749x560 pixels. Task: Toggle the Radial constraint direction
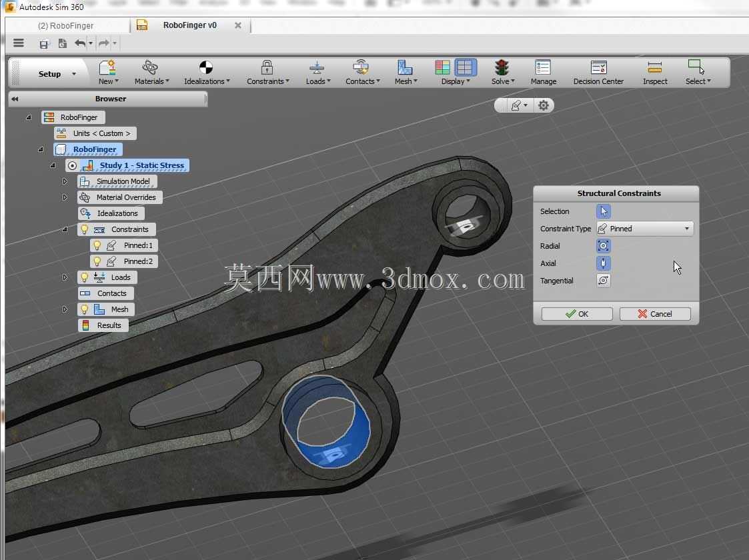tap(604, 246)
